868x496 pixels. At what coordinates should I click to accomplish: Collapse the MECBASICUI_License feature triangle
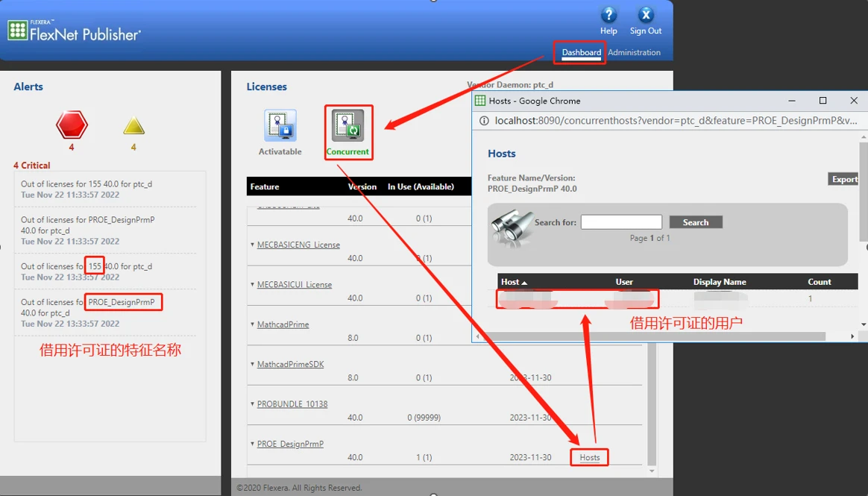tap(253, 284)
